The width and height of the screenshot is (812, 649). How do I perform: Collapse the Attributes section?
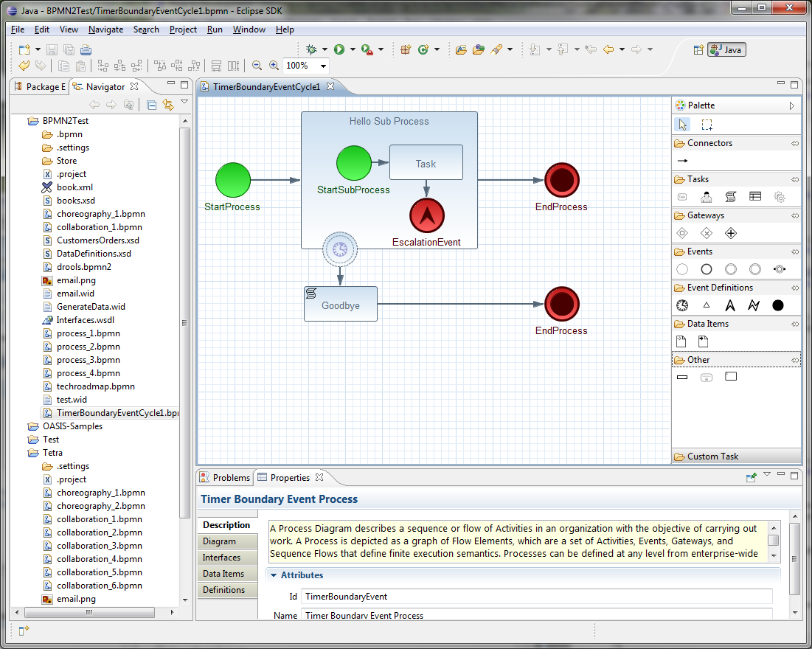point(274,575)
